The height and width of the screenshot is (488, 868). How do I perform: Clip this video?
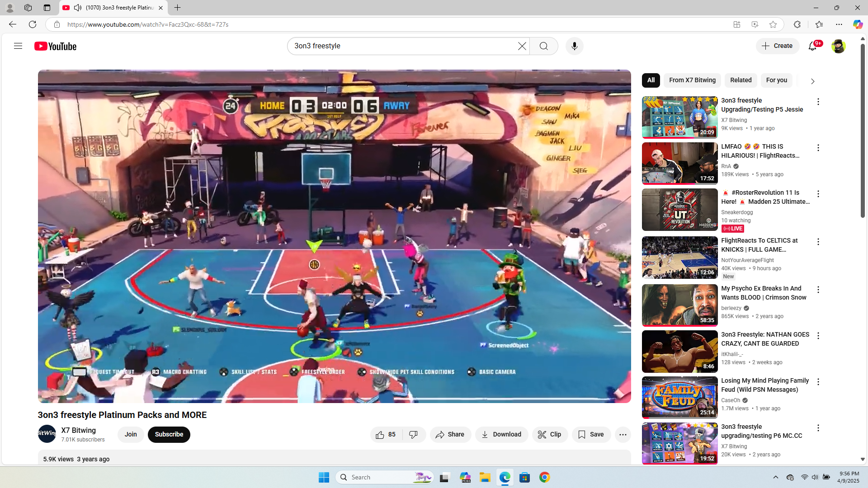550,434
